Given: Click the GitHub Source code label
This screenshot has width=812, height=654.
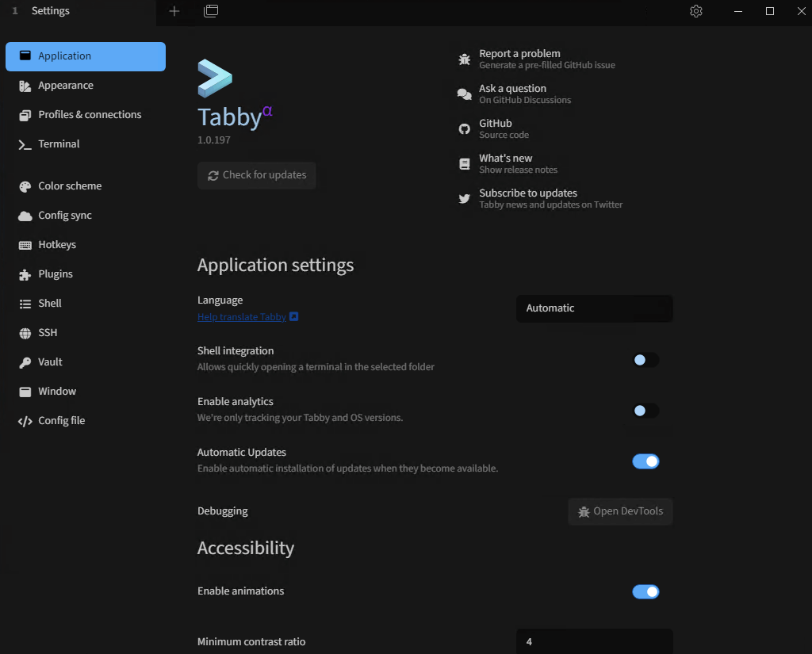Looking at the screenshot, I should point(504,129).
